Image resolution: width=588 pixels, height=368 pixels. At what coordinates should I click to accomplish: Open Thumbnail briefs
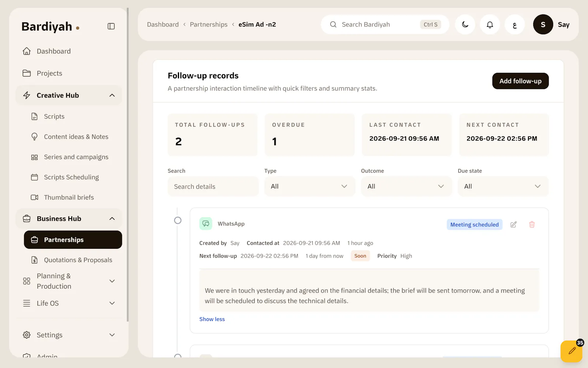[x=73, y=197]
